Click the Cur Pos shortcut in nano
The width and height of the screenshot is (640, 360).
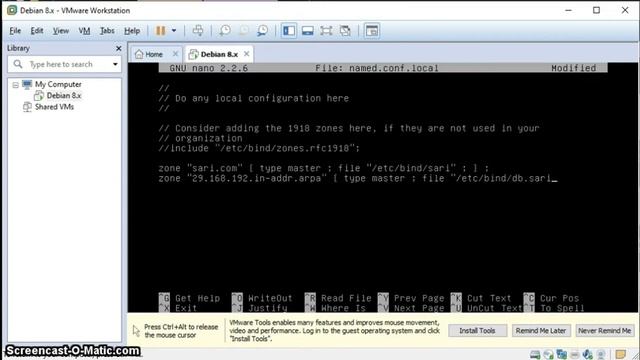point(551,298)
